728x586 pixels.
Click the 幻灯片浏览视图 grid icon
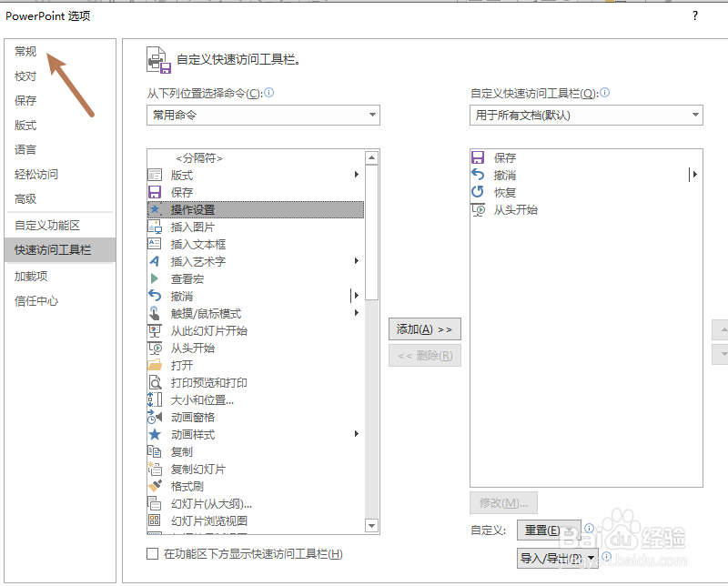click(x=155, y=520)
